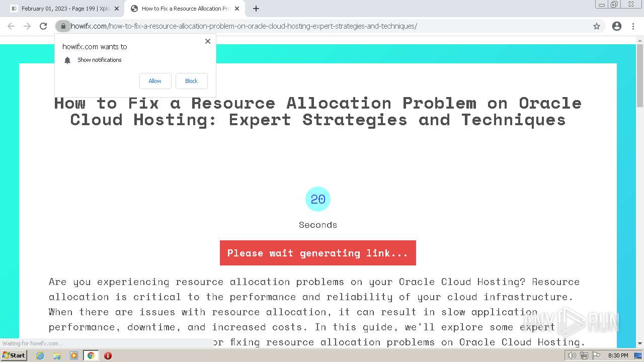Open a new browser tab

(256, 9)
